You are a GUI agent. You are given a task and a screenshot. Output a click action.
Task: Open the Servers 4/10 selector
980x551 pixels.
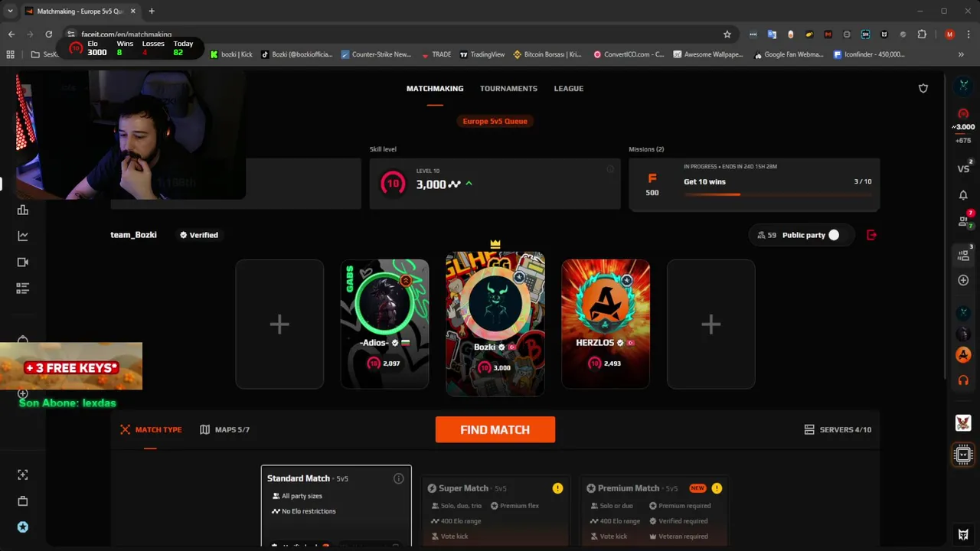click(x=838, y=430)
